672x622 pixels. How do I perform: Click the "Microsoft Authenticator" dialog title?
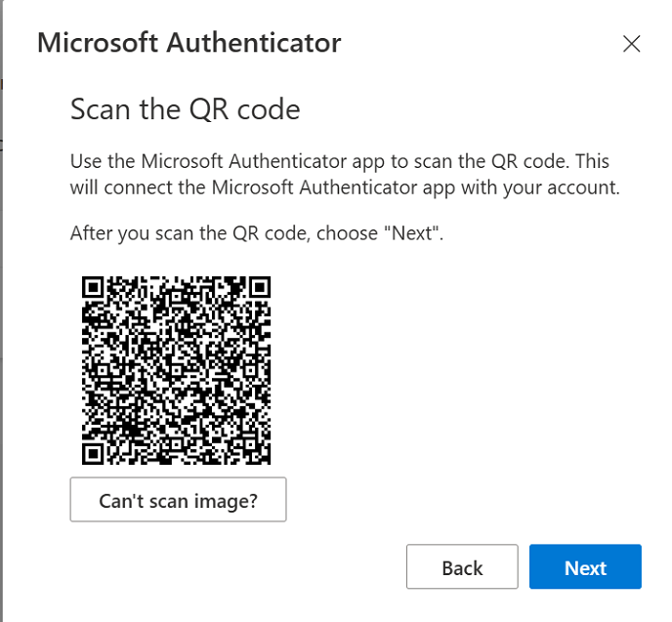[189, 43]
